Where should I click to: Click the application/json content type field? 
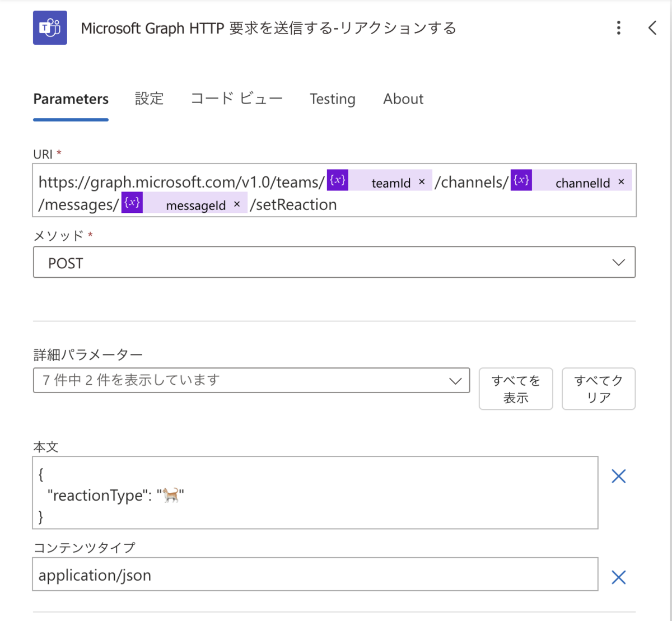click(315, 574)
